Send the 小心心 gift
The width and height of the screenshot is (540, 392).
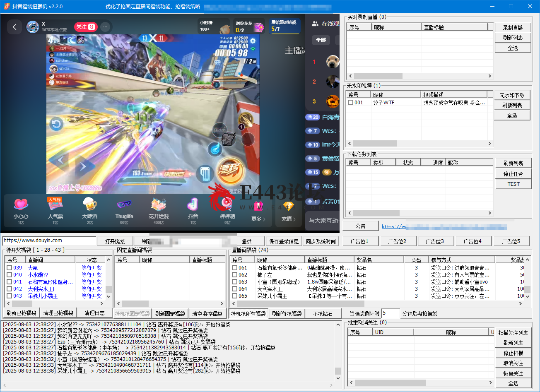(x=21, y=210)
